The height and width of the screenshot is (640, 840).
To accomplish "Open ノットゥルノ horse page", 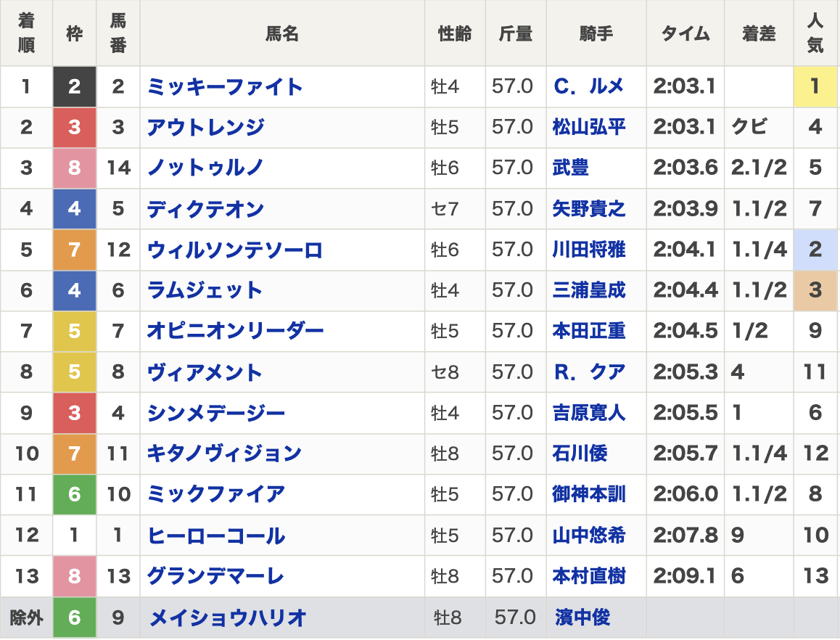I will tap(205, 168).
